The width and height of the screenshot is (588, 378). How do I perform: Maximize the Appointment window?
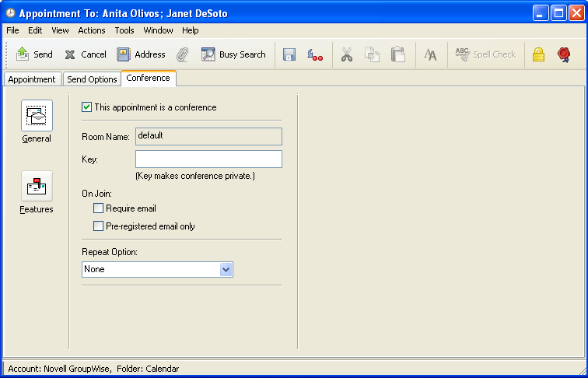[558, 13]
